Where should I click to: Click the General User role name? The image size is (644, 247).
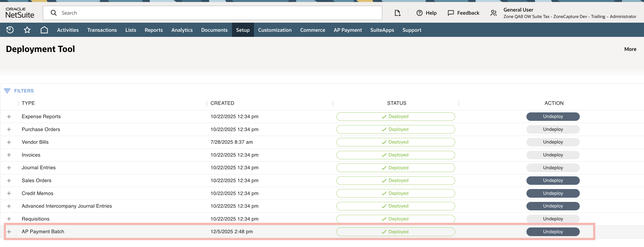click(x=518, y=10)
